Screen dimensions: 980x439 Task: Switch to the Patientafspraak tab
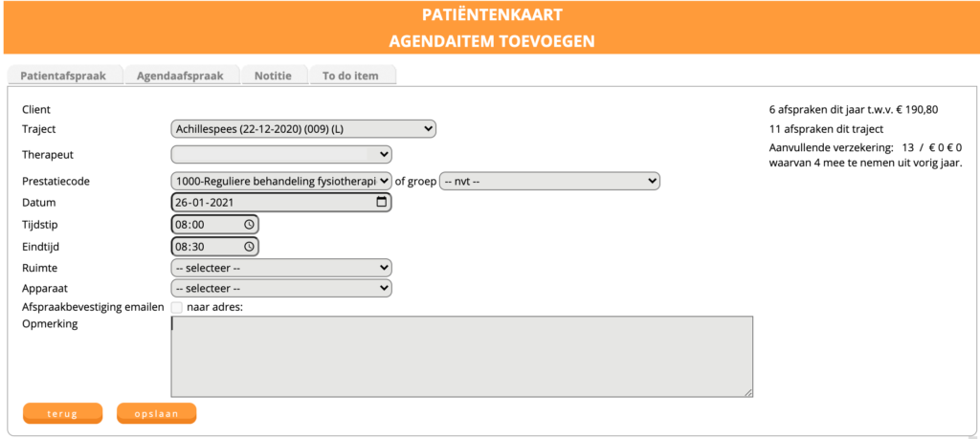[x=64, y=76]
